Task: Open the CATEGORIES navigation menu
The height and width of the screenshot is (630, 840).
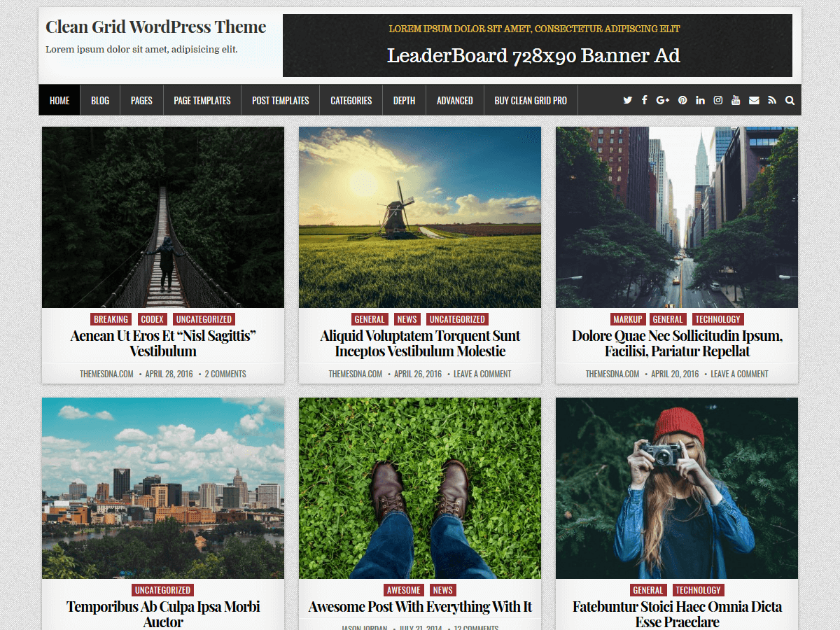Action: [351, 99]
